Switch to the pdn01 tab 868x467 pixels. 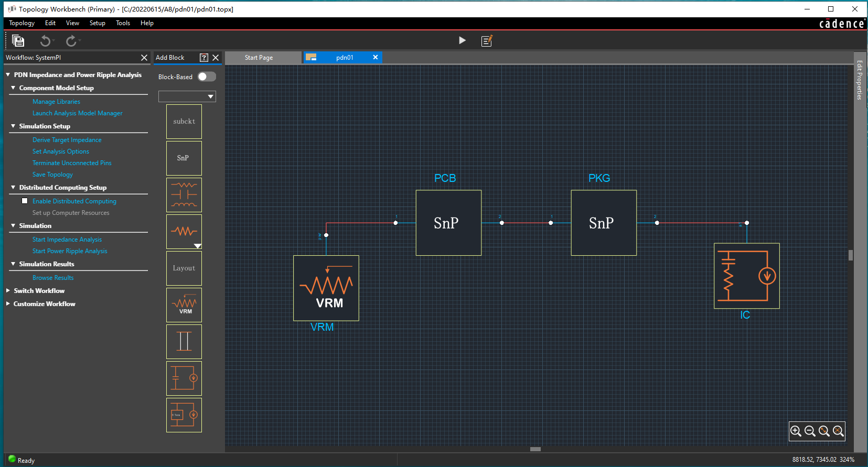point(343,58)
